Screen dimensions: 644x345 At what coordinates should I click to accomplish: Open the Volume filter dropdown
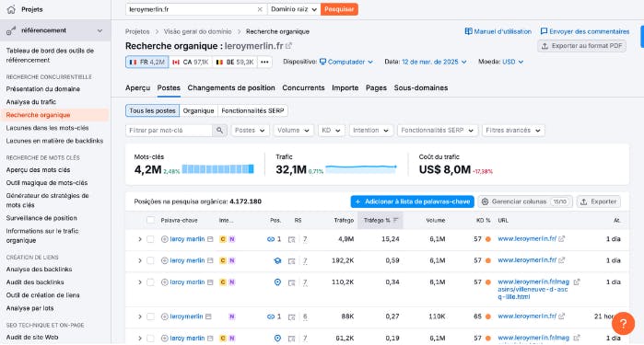click(293, 130)
